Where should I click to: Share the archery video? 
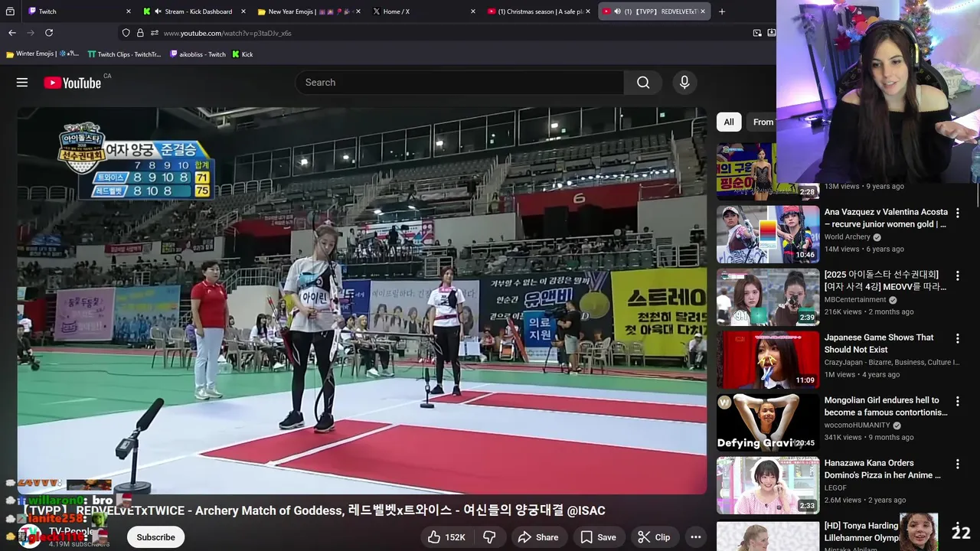(x=538, y=537)
